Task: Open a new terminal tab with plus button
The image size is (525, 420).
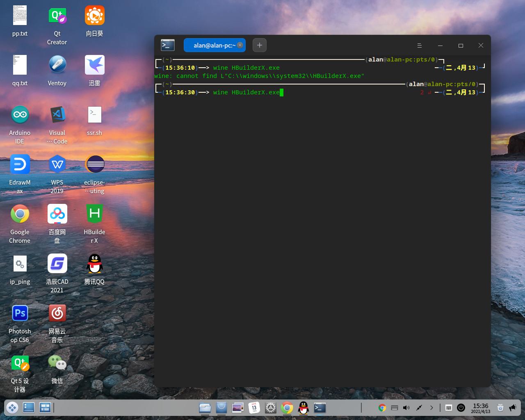Action: point(259,45)
